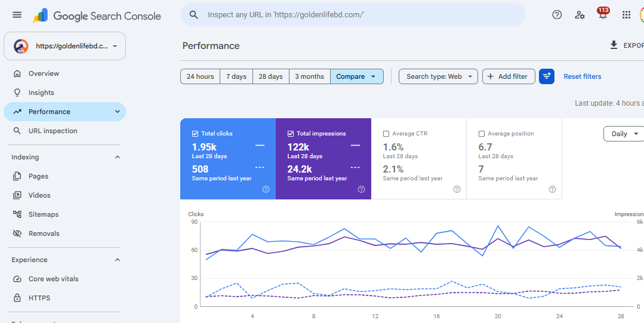Image resolution: width=644 pixels, height=323 pixels.
Task: Open the Daily granularity dropdown
Action: pos(624,134)
